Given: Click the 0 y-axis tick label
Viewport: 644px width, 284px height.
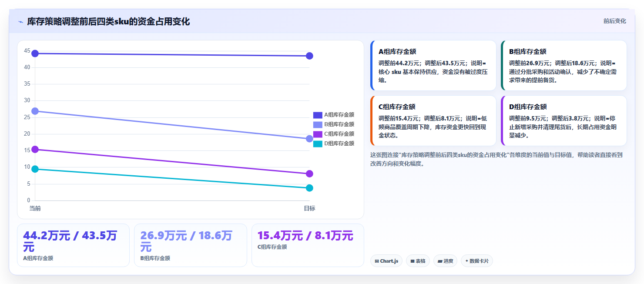Looking at the screenshot, I should point(29,200).
